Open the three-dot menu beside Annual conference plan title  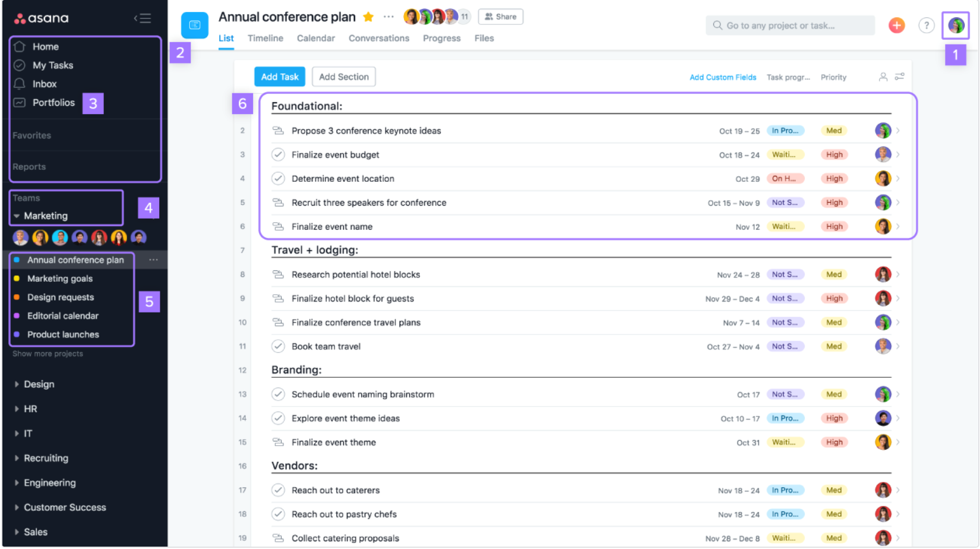coord(388,17)
